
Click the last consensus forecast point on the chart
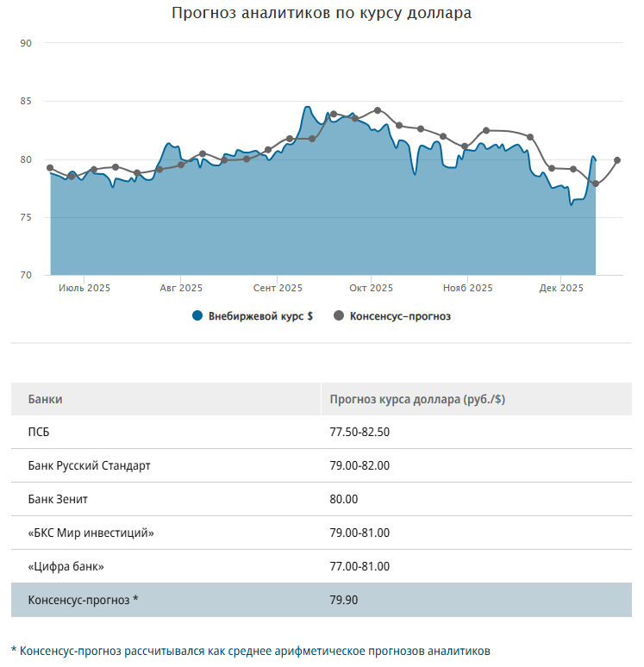(617, 160)
